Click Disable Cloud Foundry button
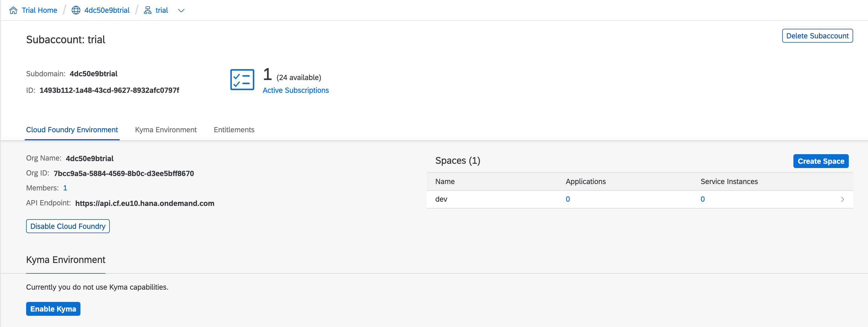 click(x=68, y=226)
